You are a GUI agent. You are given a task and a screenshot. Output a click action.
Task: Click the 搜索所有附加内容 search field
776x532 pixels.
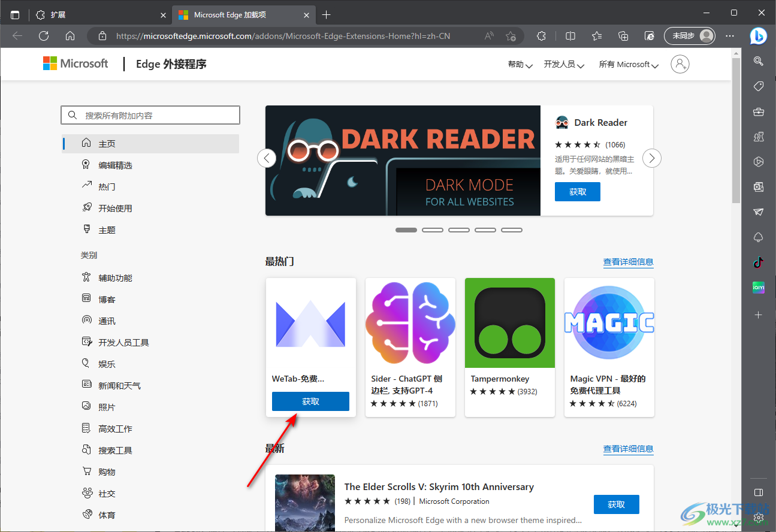[150, 115]
